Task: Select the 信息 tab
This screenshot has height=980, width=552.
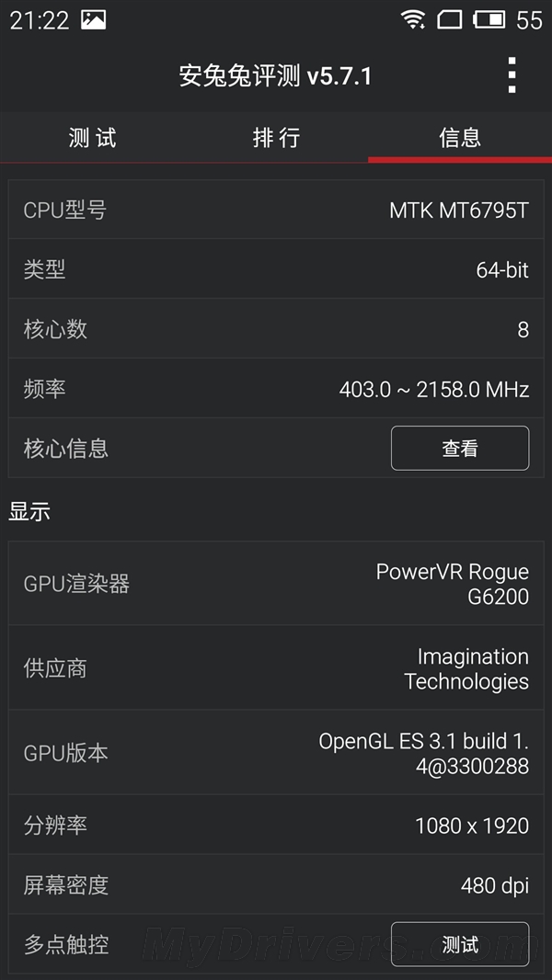Action: click(460, 138)
